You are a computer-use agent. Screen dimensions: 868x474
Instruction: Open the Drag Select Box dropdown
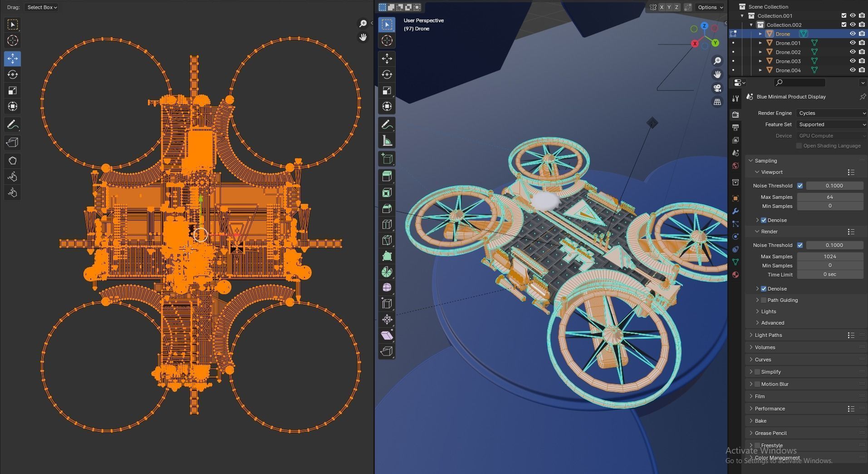[x=42, y=7]
